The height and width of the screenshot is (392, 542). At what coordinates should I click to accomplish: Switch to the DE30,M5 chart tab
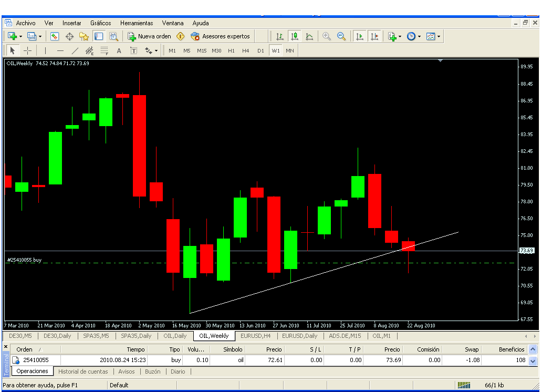tap(20, 336)
